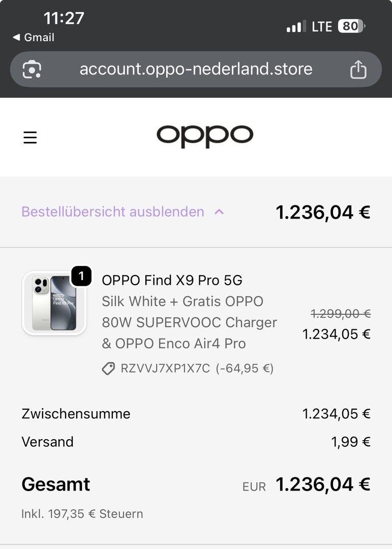Screen dimensions: 392x549
Task: Tap the 1.236,04 € total in the summary header
Action: pos(323,212)
